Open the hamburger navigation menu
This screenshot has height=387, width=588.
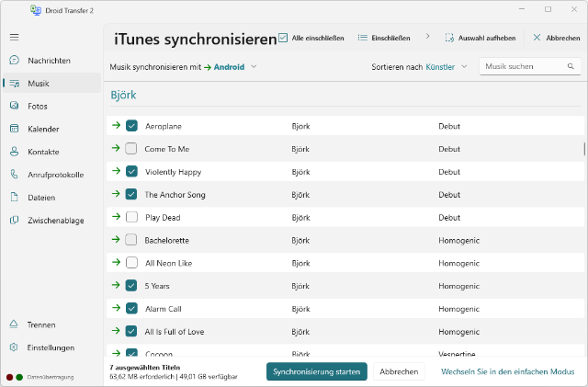pyautogui.click(x=15, y=37)
